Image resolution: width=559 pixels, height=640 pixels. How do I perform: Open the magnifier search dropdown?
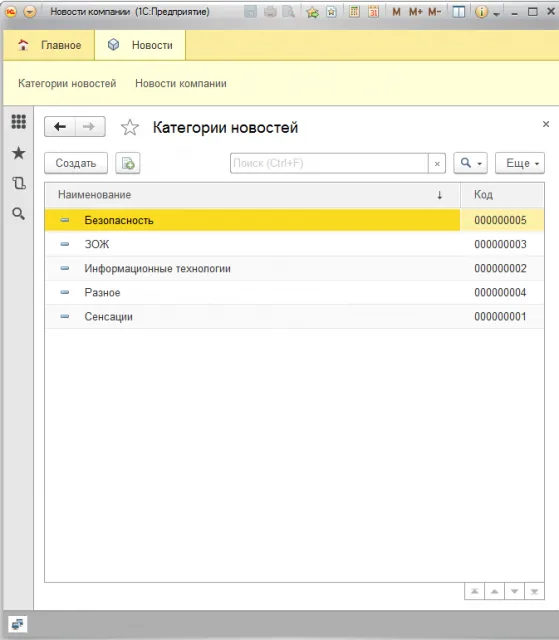pyautogui.click(x=470, y=163)
